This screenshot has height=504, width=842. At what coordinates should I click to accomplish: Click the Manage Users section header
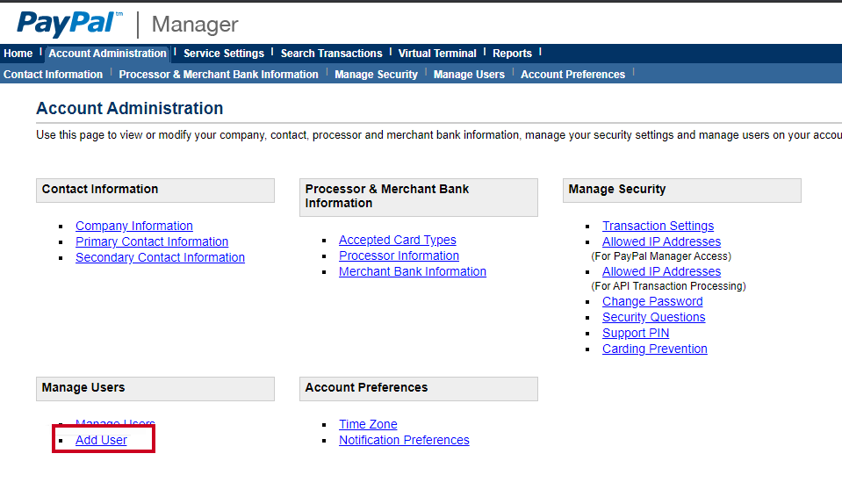155,389
